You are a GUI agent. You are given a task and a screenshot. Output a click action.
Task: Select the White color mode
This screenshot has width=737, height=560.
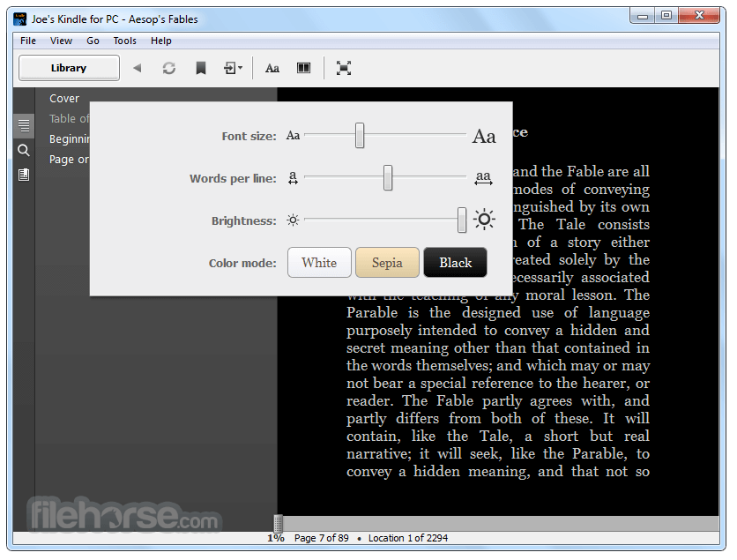point(319,263)
